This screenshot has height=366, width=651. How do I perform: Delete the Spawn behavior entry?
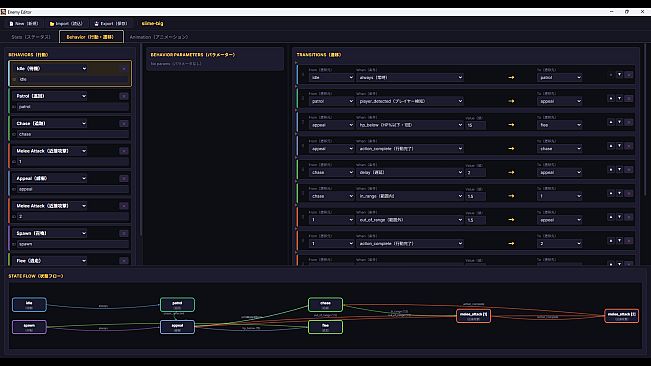124,233
